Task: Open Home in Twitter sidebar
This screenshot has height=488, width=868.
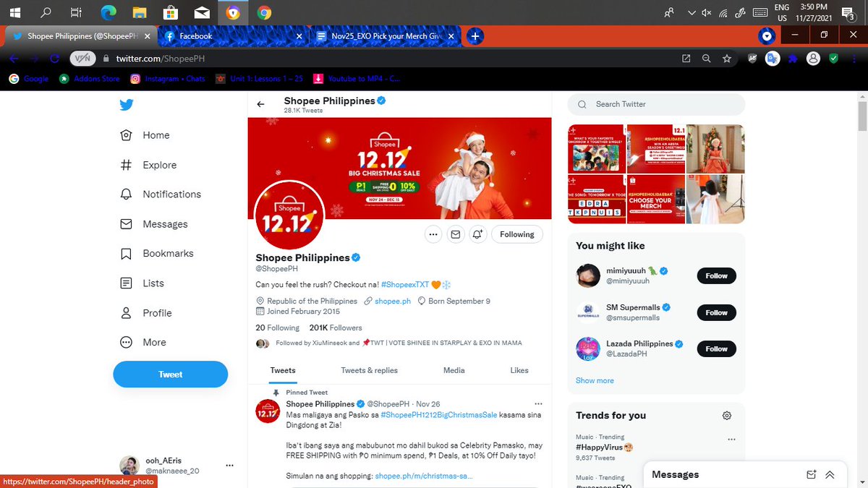Action: (145, 135)
